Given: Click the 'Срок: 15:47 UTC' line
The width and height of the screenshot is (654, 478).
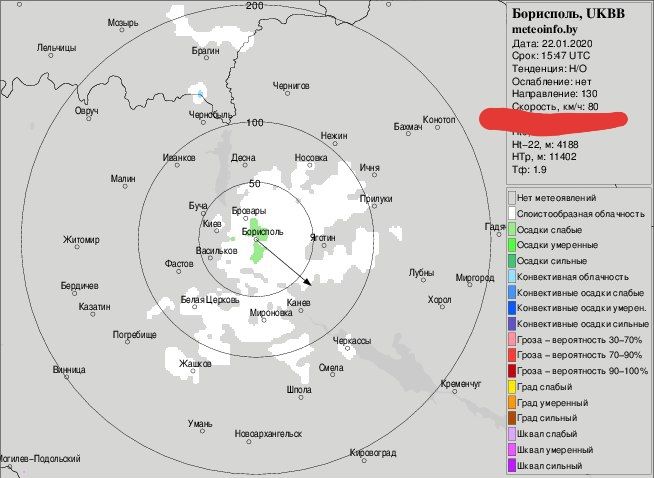Looking at the screenshot, I should pyautogui.click(x=551, y=55).
